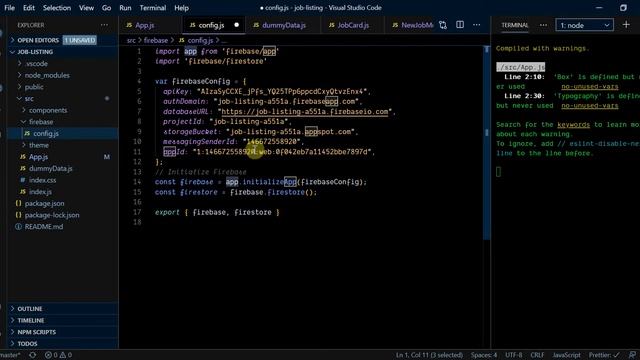Open Explorer views and more actions ellipsis

click(x=104, y=25)
